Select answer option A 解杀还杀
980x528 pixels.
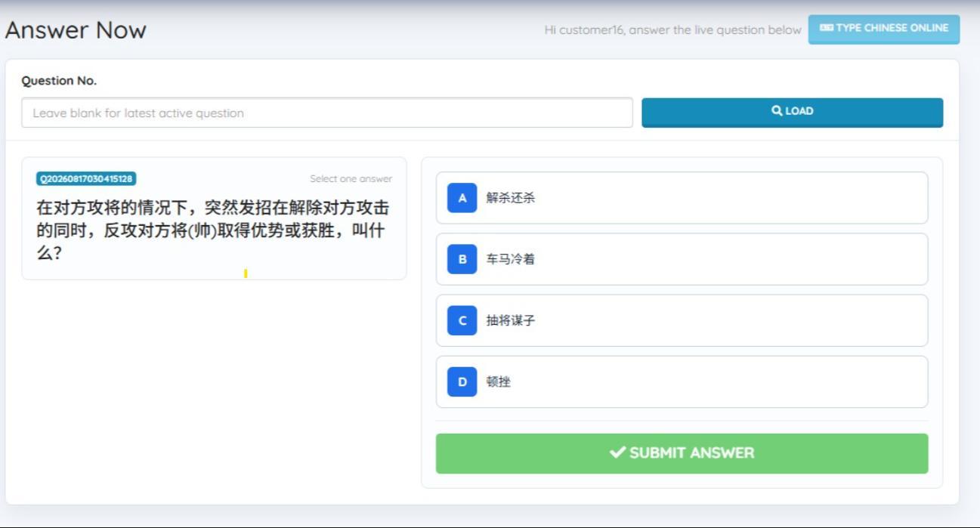682,198
